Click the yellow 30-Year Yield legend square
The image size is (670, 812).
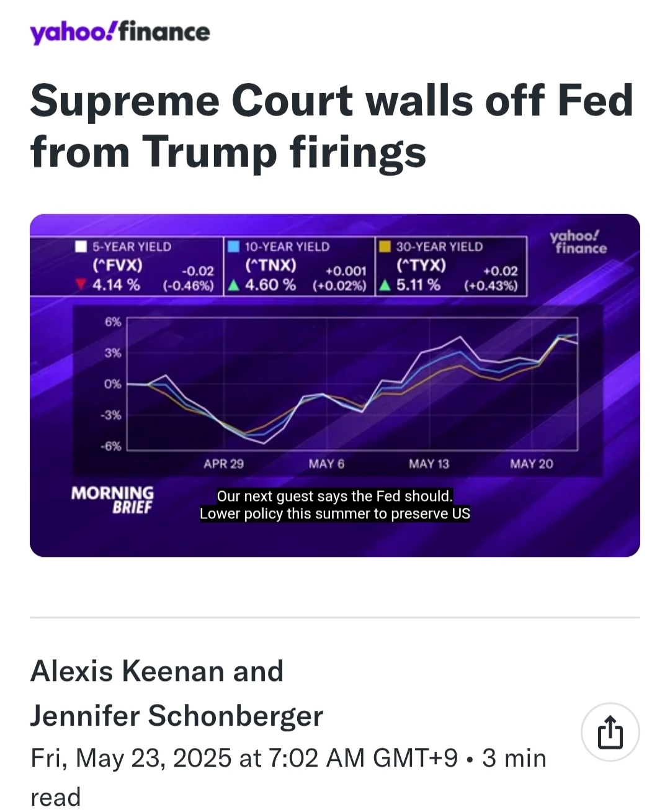tap(385, 246)
